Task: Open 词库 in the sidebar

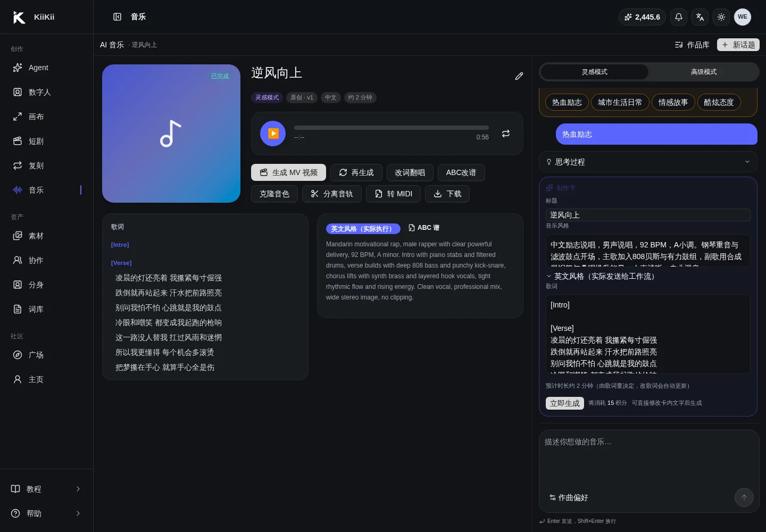Action: coord(47,309)
